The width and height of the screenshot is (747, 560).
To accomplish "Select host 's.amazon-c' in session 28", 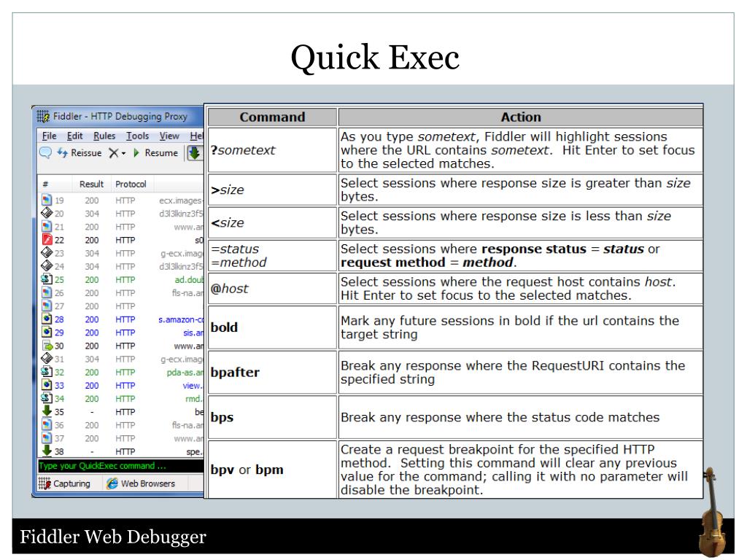I will pyautogui.click(x=181, y=319).
